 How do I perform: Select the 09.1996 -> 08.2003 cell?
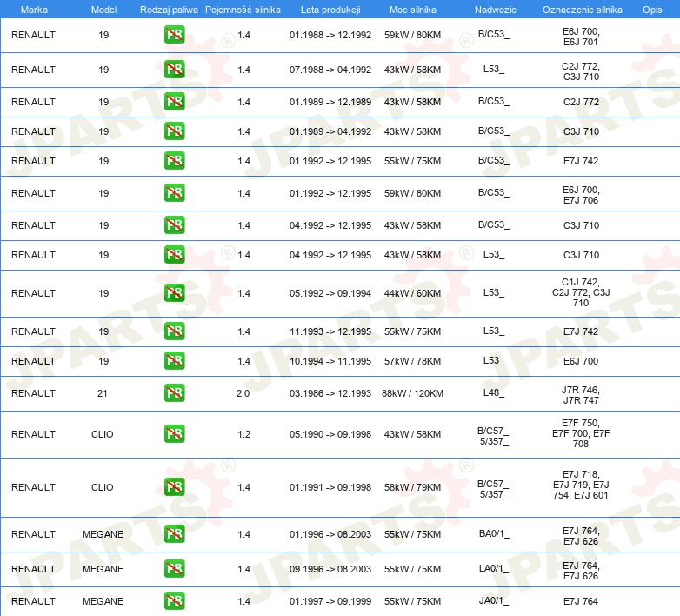[330, 569]
